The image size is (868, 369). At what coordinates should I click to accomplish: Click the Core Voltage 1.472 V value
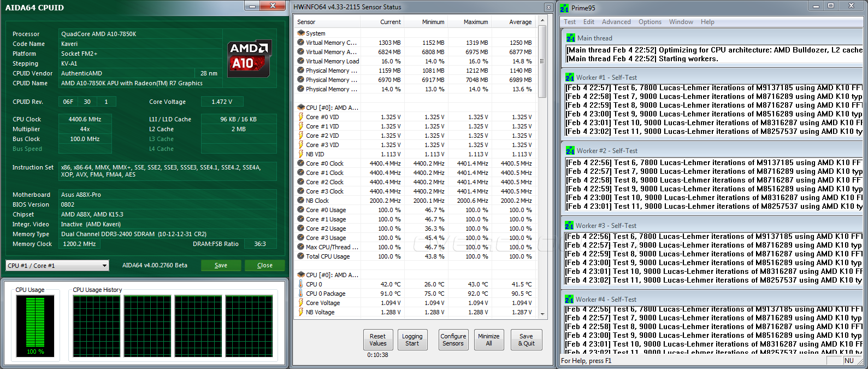pyautogui.click(x=222, y=102)
